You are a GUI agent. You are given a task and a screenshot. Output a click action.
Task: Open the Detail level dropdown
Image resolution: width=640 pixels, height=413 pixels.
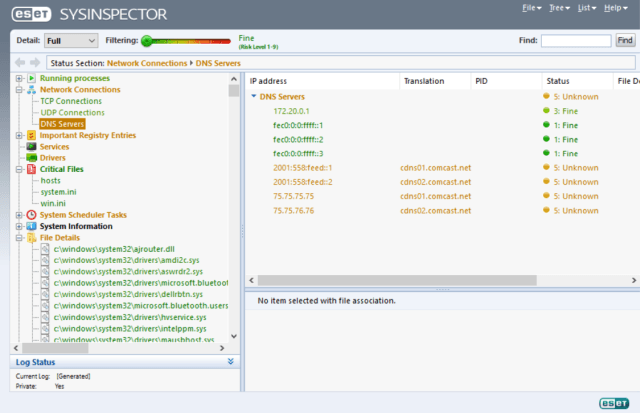tap(72, 40)
